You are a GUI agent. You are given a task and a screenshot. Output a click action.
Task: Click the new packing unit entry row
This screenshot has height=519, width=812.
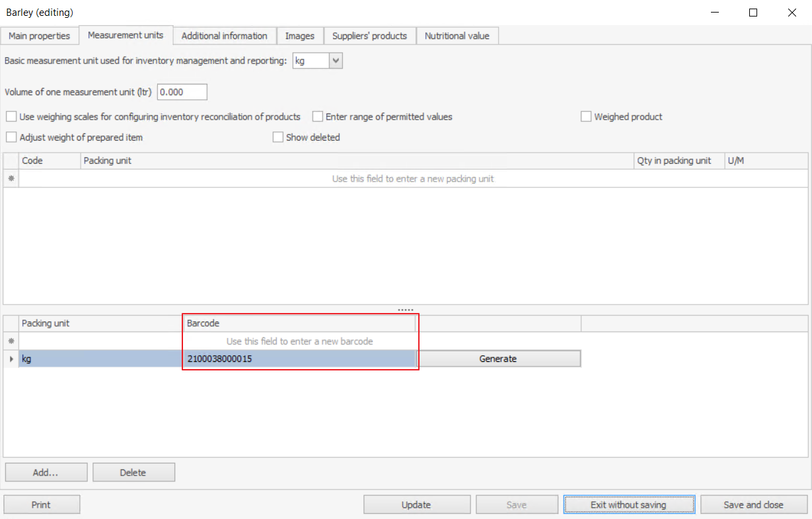click(x=412, y=179)
